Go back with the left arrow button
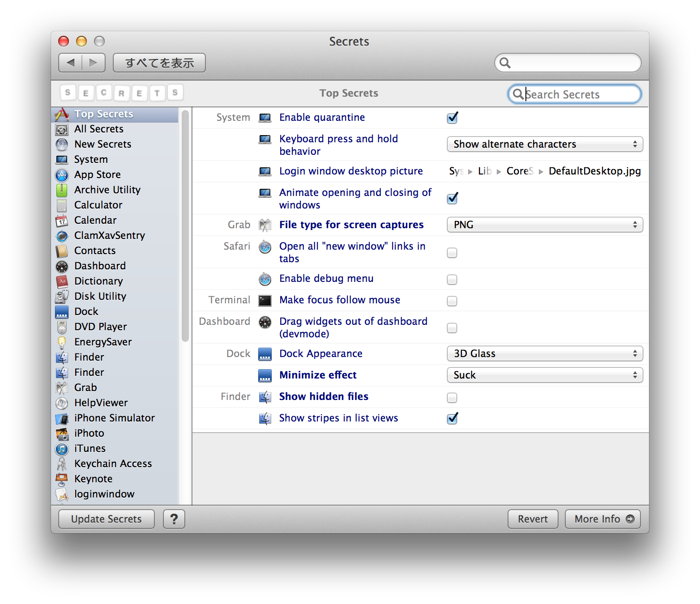Viewport: 700px width, 604px height. [x=70, y=63]
